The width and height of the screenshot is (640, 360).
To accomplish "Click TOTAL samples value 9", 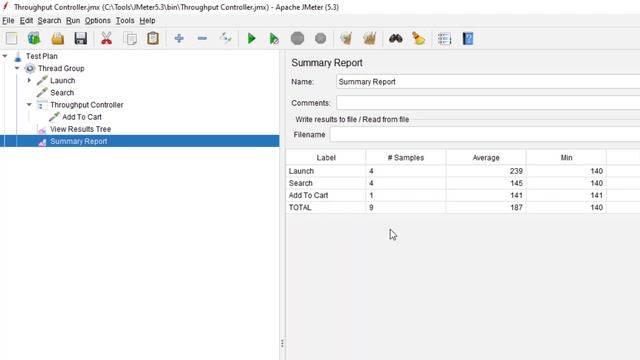I will pyautogui.click(x=371, y=207).
